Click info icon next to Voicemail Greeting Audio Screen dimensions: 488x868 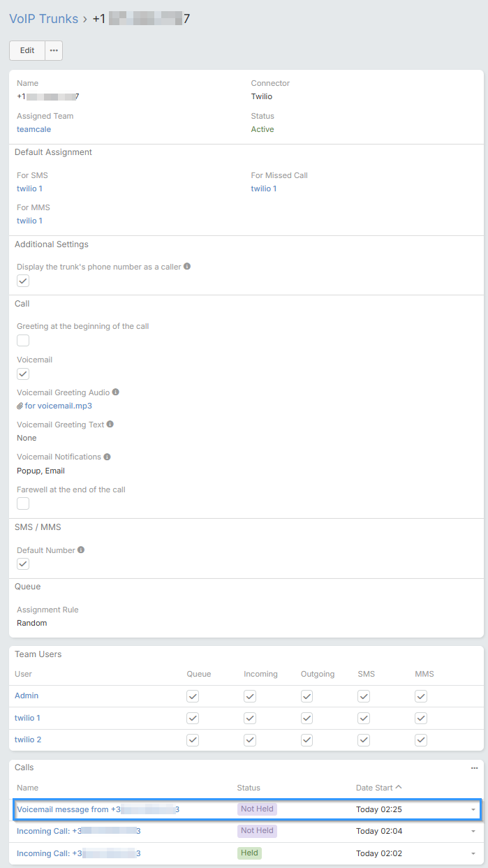(x=116, y=392)
